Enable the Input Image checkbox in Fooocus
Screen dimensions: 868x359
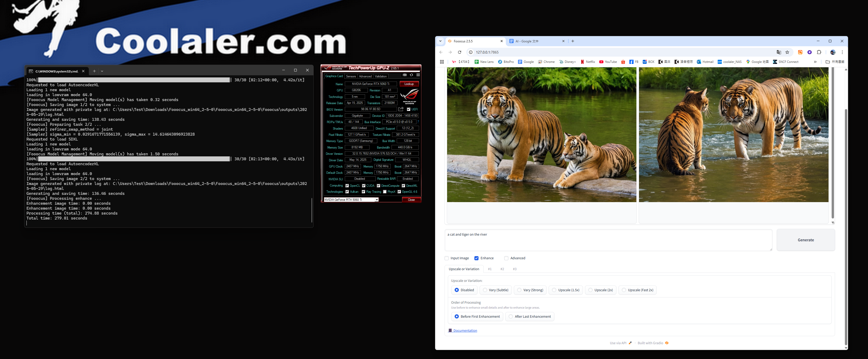(x=447, y=258)
